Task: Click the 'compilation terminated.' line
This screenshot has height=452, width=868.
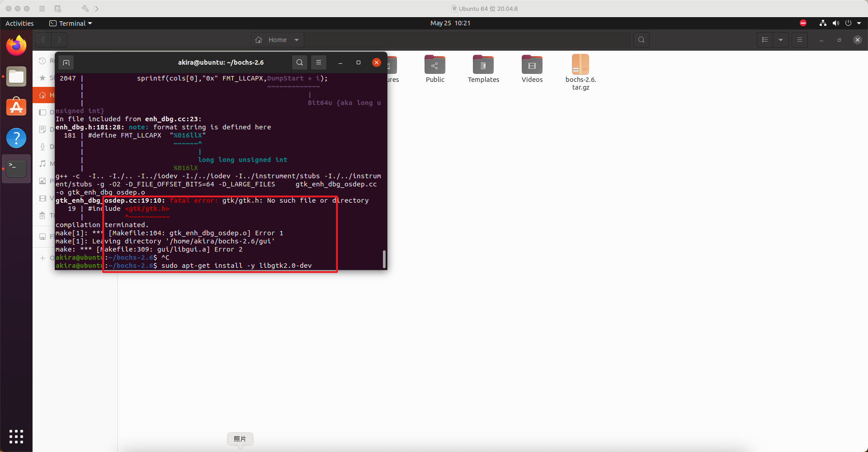Action: pos(102,225)
